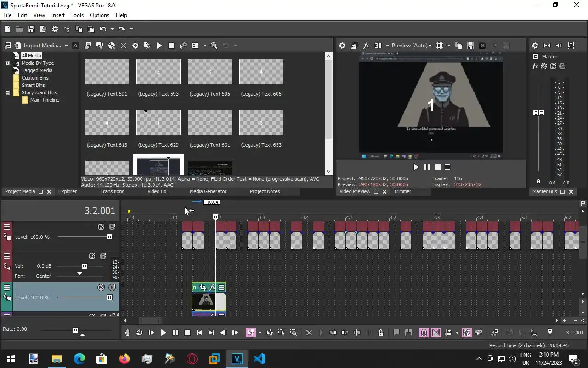
Task: Toggle Dim Output in Master Bus
Action: pyautogui.click(x=559, y=46)
